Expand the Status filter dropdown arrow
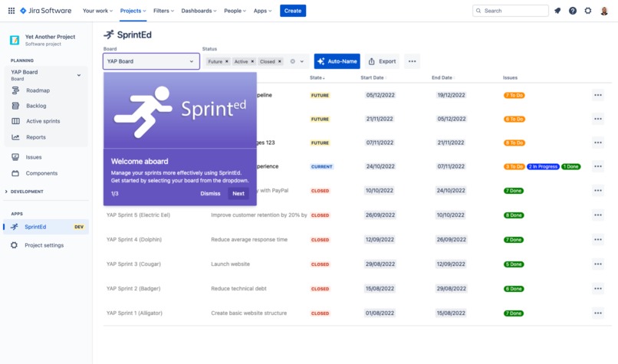This screenshot has width=618, height=364. [302, 61]
